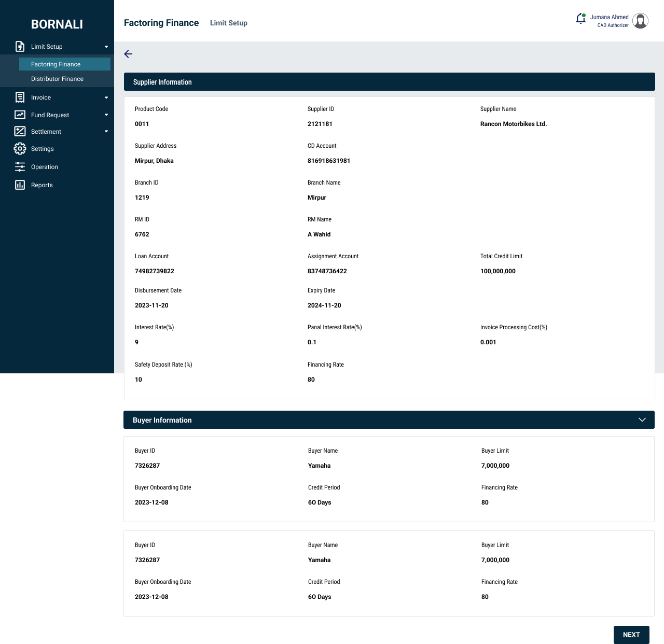Click the Reports bar chart icon
This screenshot has height=644, width=664.
[x=20, y=185]
